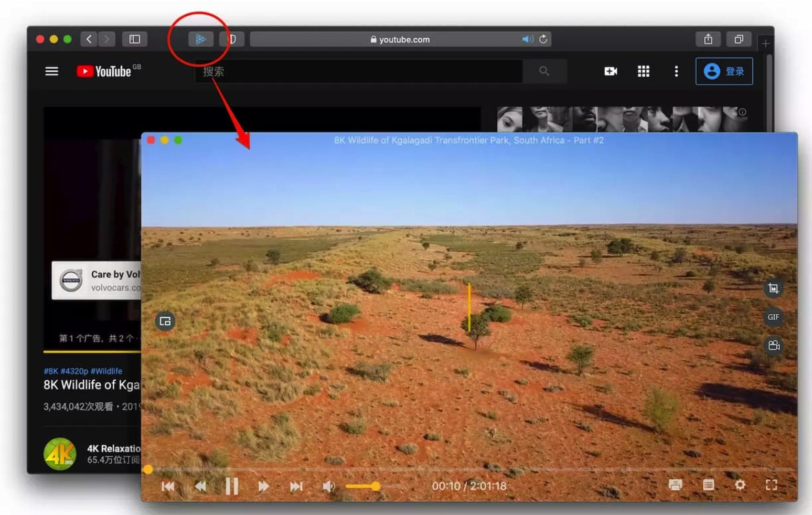Capture a video screenshot with crop icon
This screenshot has width=812, height=515.
pos(773,288)
